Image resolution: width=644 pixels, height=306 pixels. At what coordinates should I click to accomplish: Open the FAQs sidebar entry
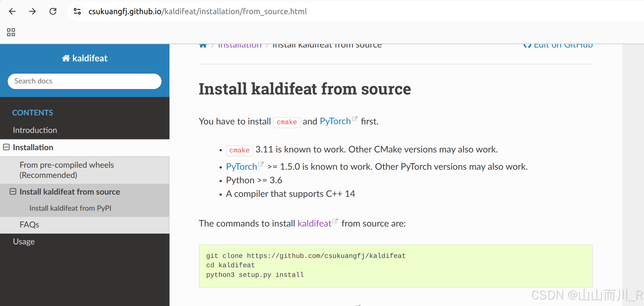(x=29, y=225)
